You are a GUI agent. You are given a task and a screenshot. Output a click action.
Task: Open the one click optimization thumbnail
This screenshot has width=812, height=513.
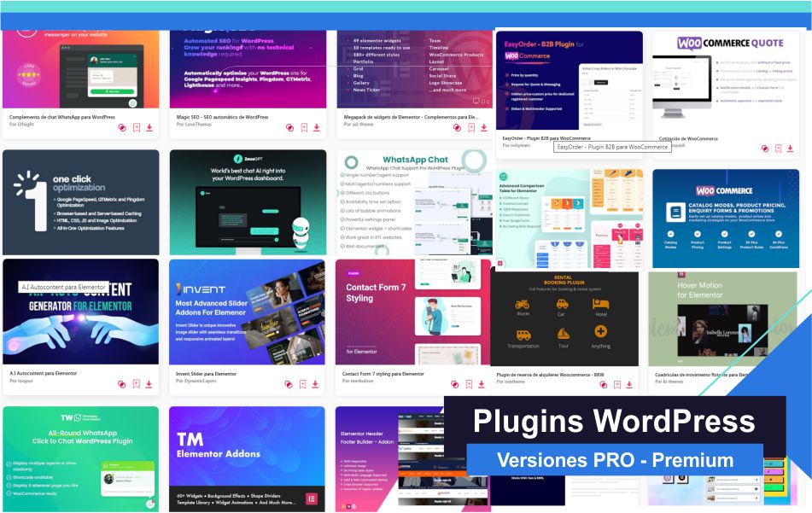point(81,202)
